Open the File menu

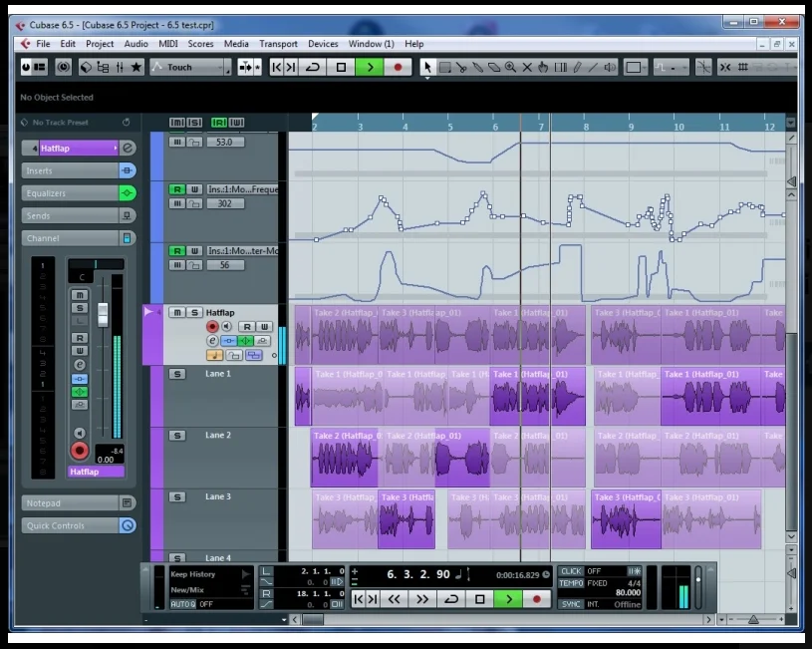pos(43,44)
